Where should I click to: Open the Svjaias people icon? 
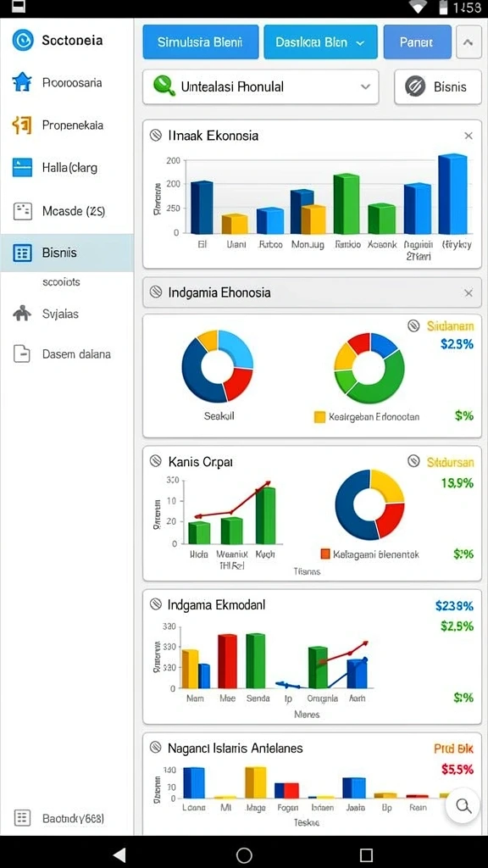22,314
